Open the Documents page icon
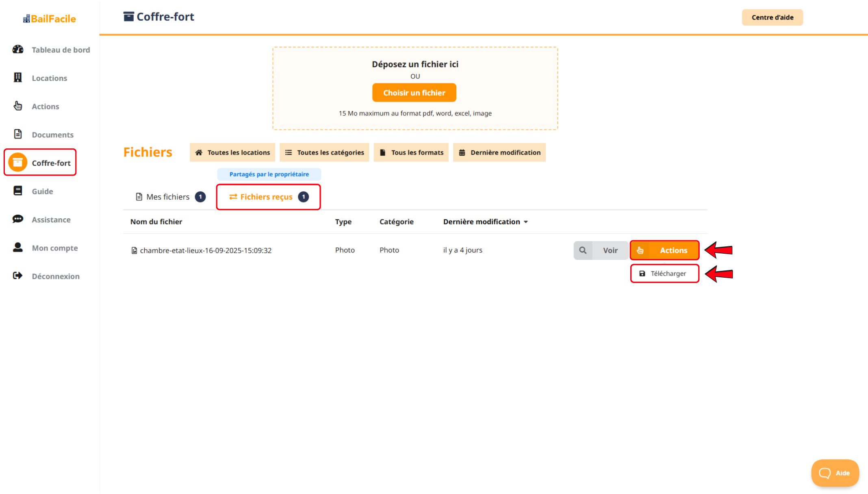The image size is (868, 494). point(18,134)
